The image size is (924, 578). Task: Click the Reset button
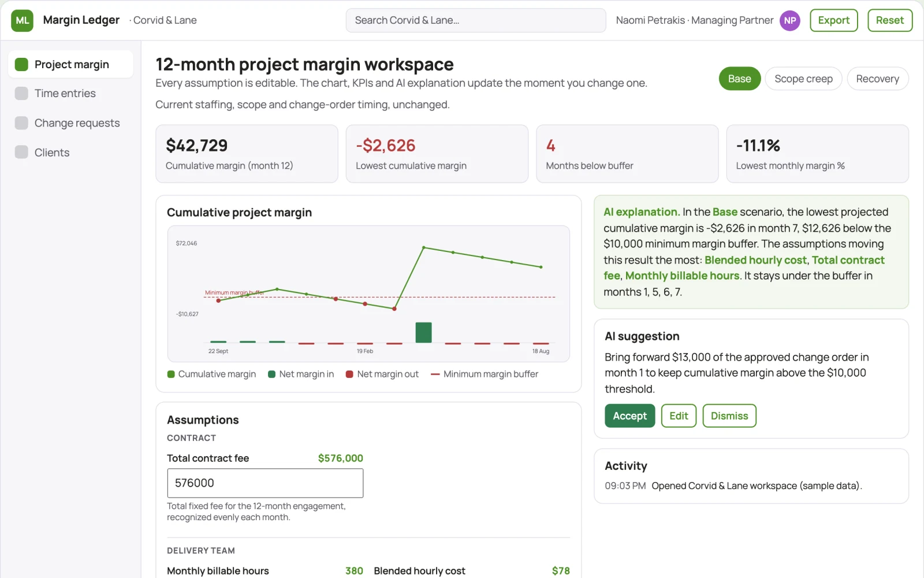(x=889, y=20)
